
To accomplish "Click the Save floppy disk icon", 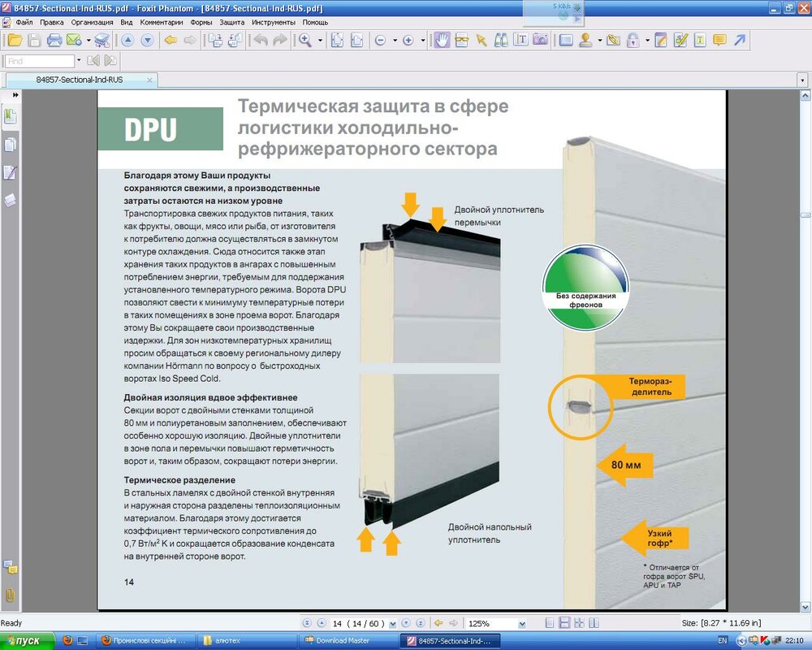I will [x=34, y=40].
